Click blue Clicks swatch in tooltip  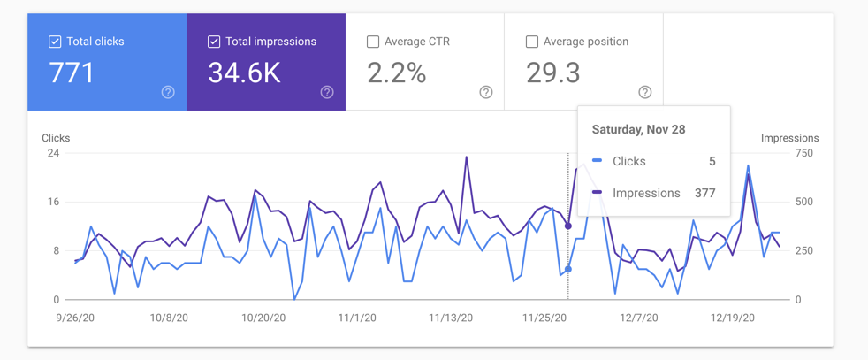pyautogui.click(x=598, y=161)
